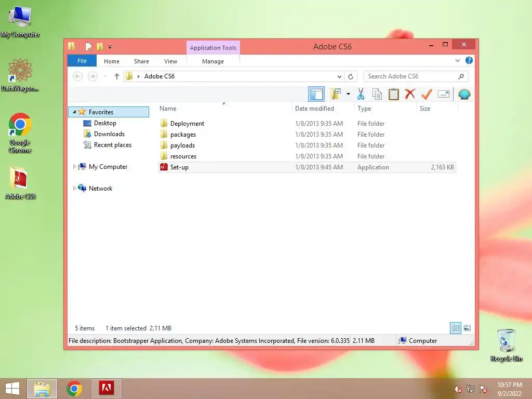
Task: Expand the ribbon with the chevron
Action: (457, 60)
